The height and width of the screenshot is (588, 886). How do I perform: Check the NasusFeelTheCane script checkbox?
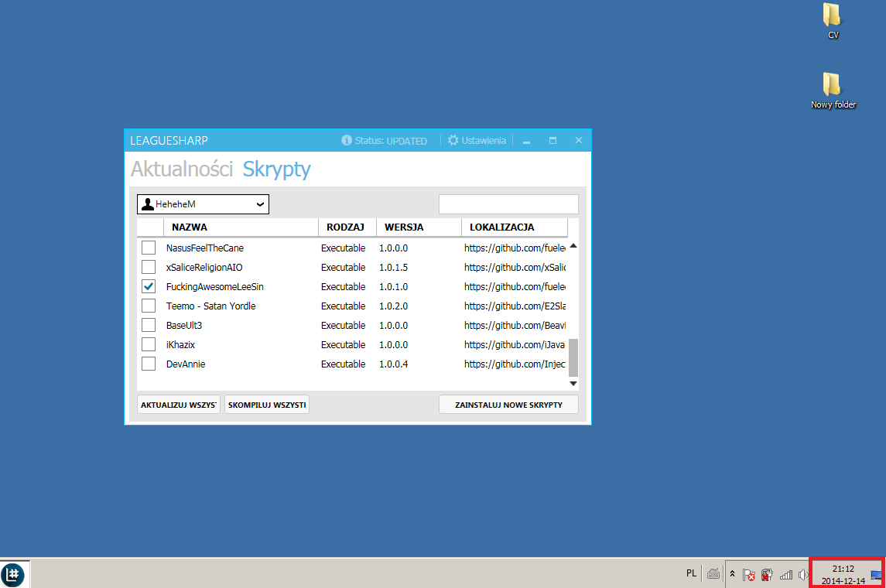point(149,248)
